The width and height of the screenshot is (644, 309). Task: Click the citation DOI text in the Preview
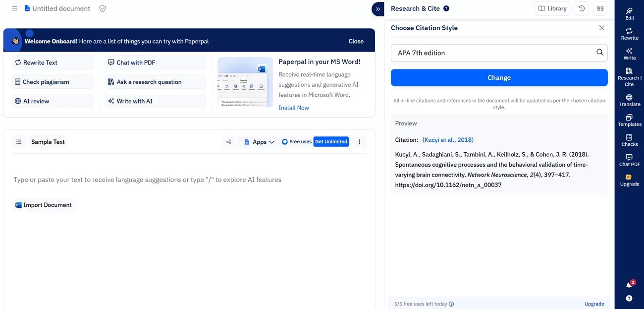click(x=448, y=185)
